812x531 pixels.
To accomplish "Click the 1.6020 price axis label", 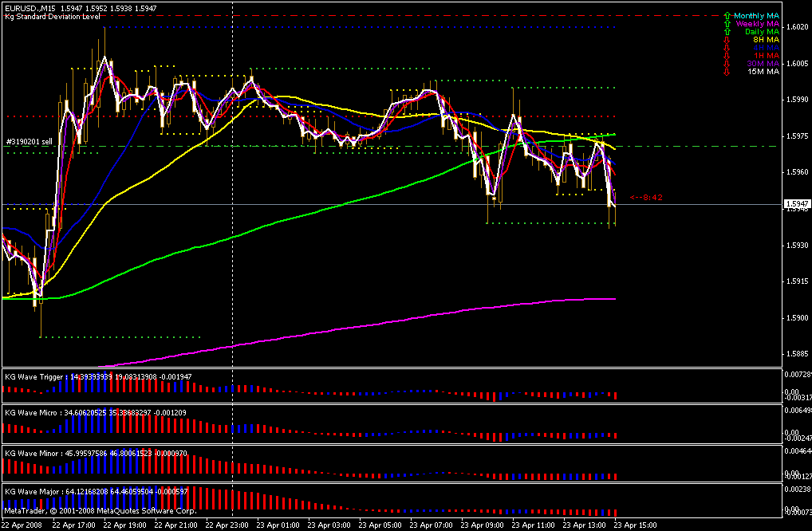I will pyautogui.click(x=797, y=27).
